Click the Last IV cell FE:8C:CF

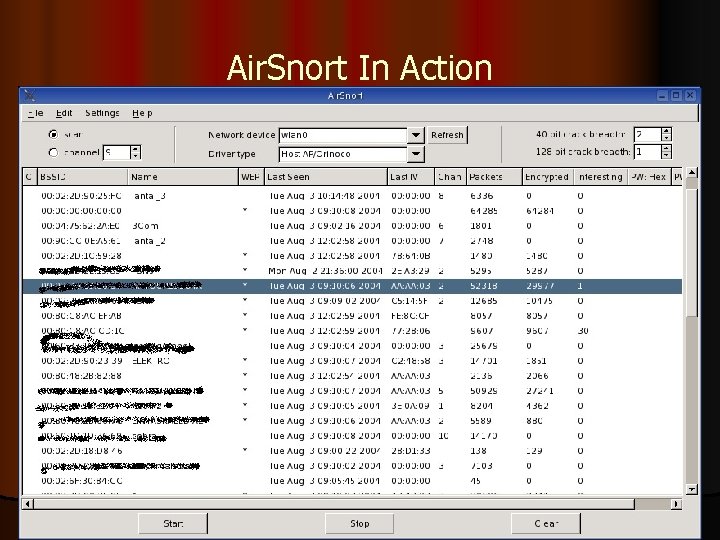(x=411, y=316)
